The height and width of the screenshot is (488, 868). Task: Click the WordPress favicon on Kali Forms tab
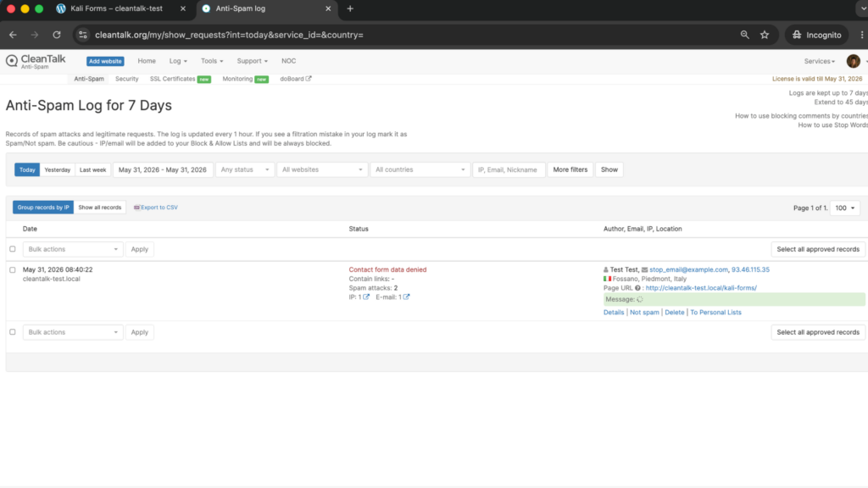tap(61, 8)
